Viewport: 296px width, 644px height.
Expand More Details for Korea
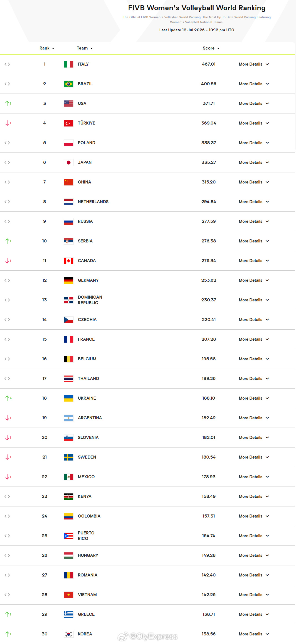click(254, 634)
